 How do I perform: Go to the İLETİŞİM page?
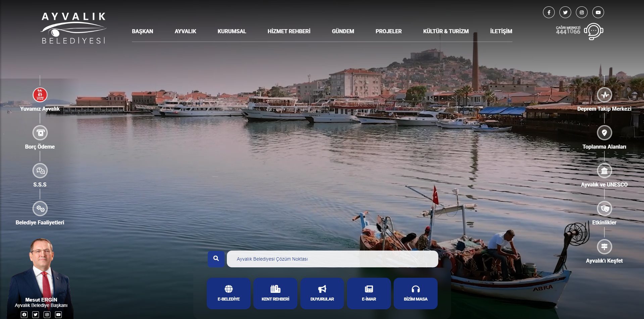501,31
